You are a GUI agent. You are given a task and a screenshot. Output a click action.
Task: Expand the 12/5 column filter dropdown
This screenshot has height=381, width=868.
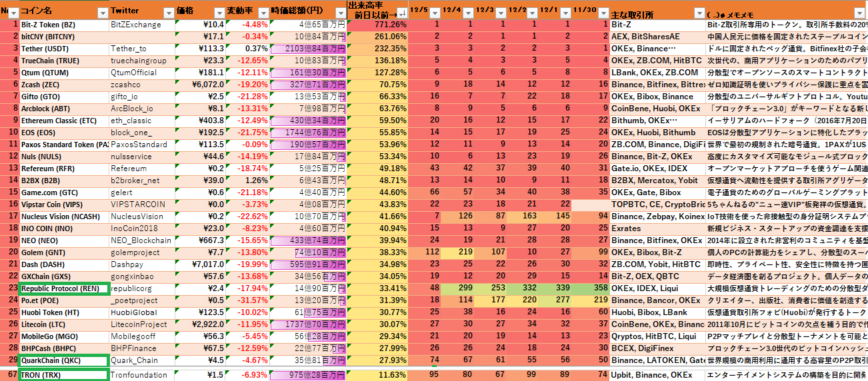[x=434, y=14]
